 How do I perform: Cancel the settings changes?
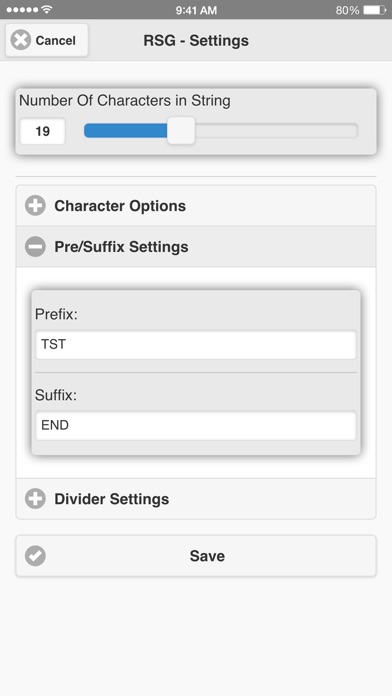(x=47, y=40)
